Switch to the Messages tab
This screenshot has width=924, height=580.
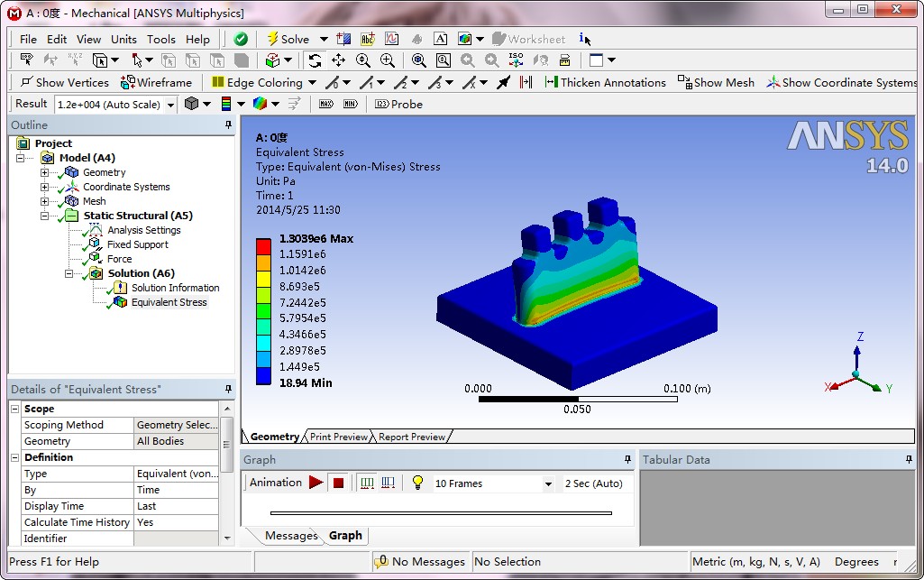coord(291,536)
